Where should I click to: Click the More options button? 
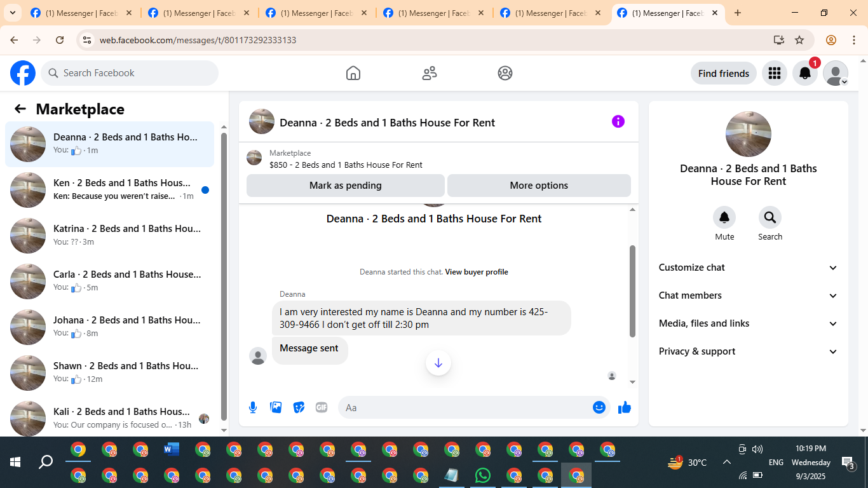[x=539, y=186]
